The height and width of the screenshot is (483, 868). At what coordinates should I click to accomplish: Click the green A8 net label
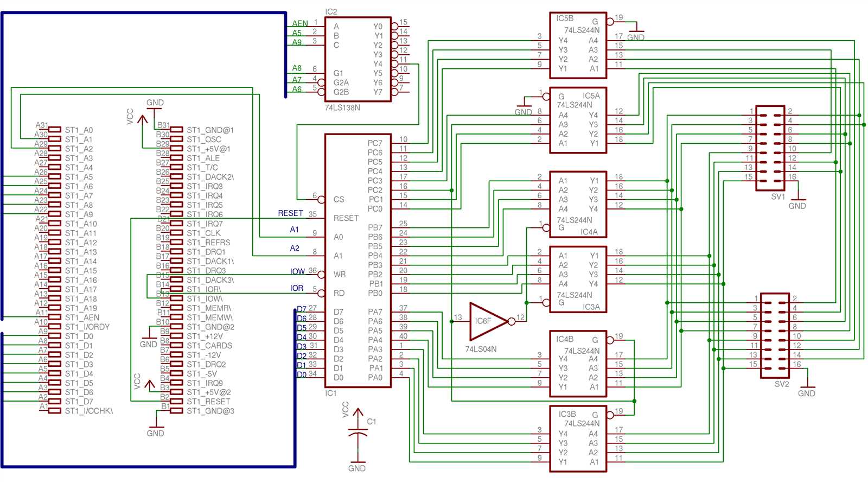(x=297, y=68)
